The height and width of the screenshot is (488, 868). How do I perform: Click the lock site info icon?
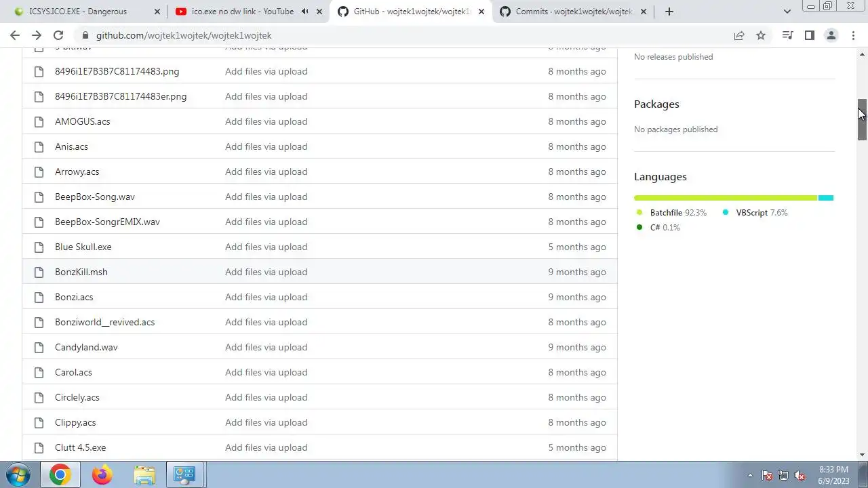click(85, 35)
